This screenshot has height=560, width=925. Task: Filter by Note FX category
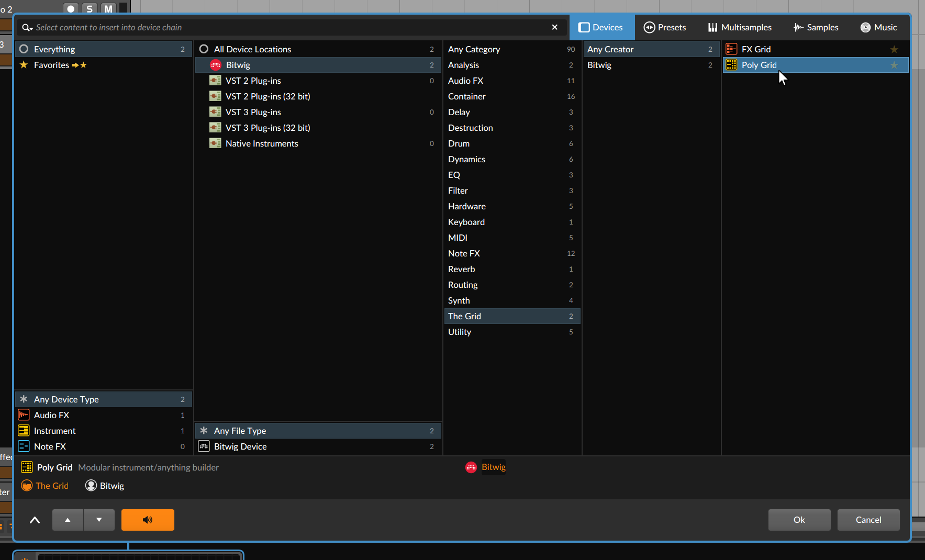(x=512, y=253)
